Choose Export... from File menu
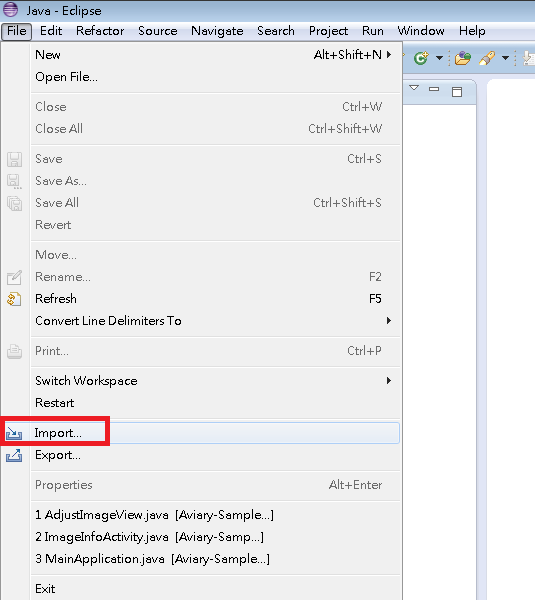The width and height of the screenshot is (535, 600). (x=215, y=455)
